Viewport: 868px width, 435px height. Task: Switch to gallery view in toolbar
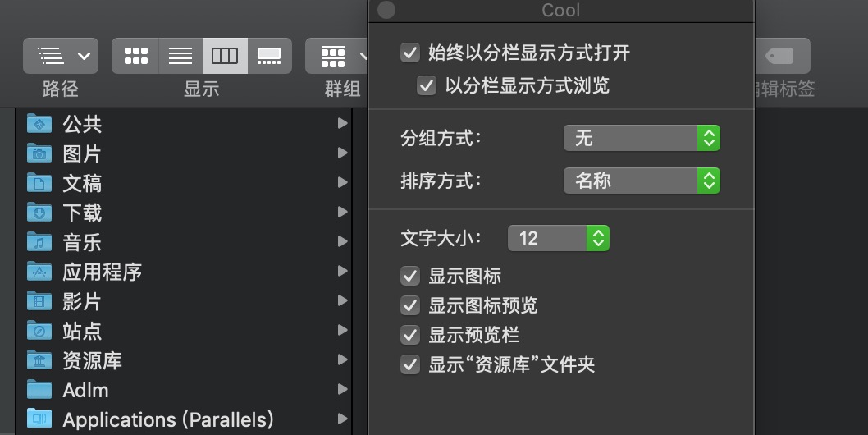[x=270, y=56]
